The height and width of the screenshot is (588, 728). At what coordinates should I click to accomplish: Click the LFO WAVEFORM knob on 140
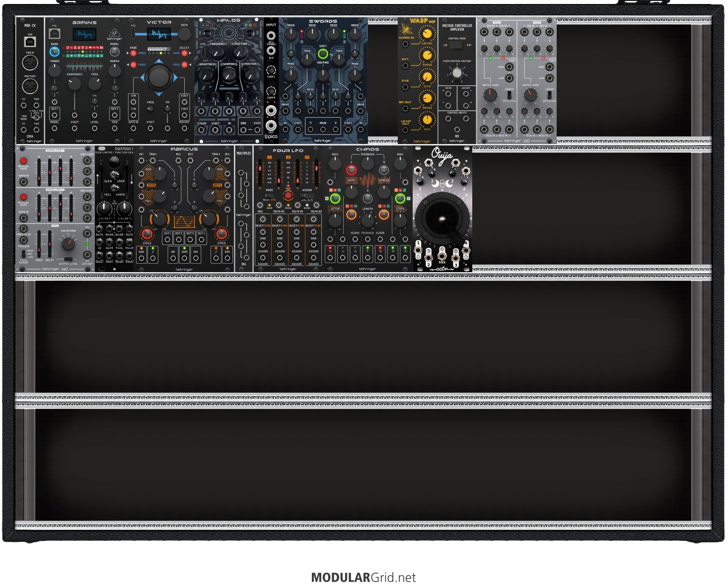point(68,243)
